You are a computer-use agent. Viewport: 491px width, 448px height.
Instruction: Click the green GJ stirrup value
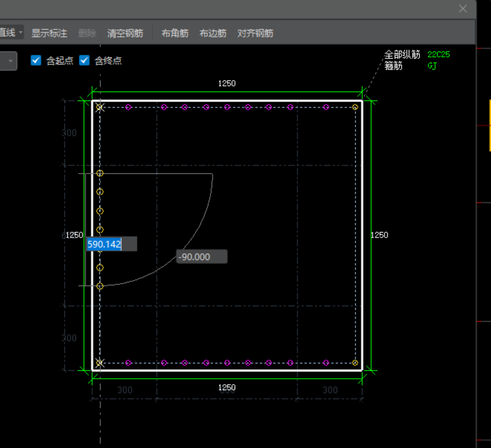point(432,66)
